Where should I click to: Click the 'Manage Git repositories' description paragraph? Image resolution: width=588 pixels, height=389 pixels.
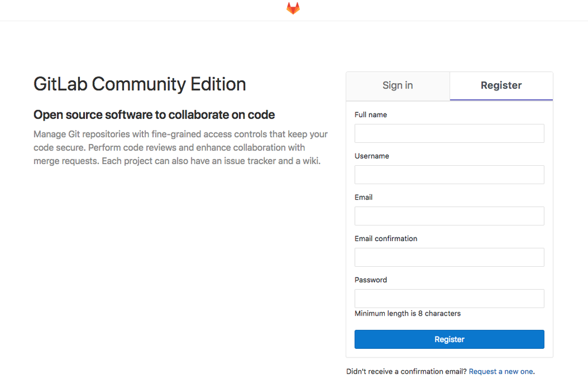click(x=180, y=147)
